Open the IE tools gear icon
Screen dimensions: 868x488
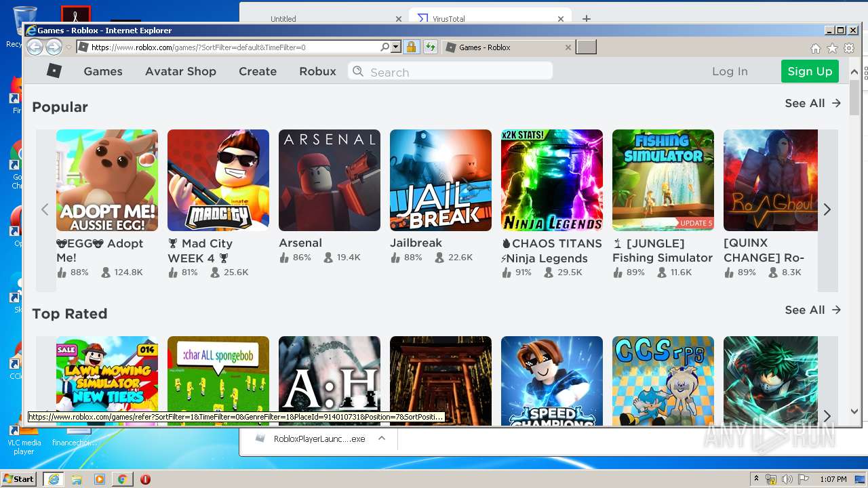pos(849,48)
